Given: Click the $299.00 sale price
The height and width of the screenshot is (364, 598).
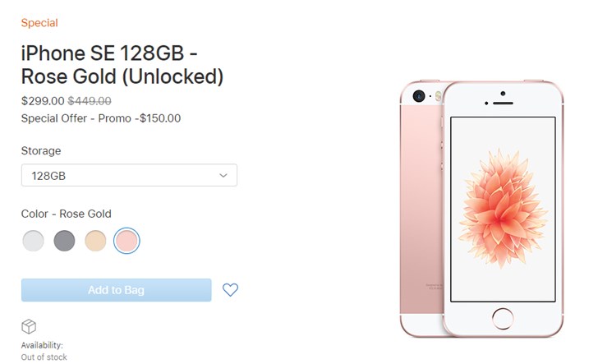Looking at the screenshot, I should [x=42, y=101].
